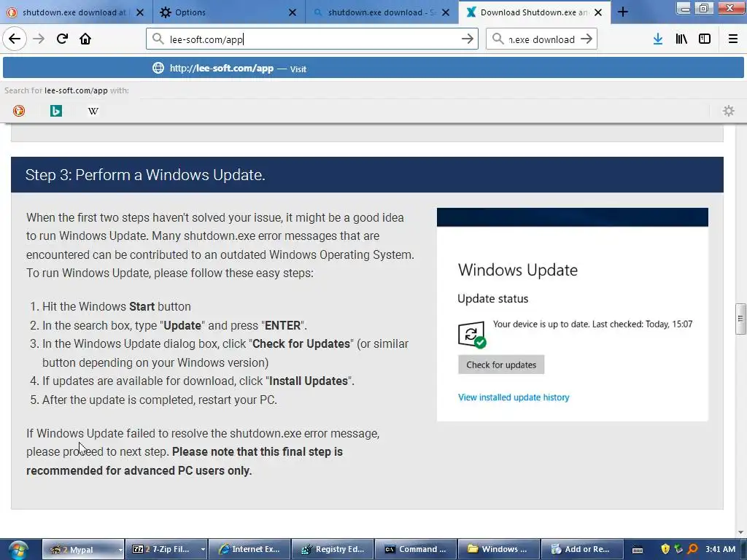
Task: Click the scrollbar down arrow
Action: [740, 532]
